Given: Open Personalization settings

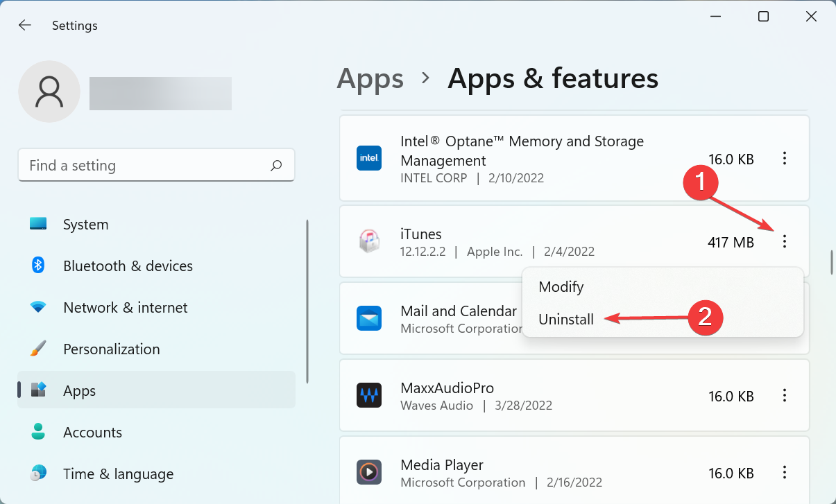Looking at the screenshot, I should coord(111,349).
